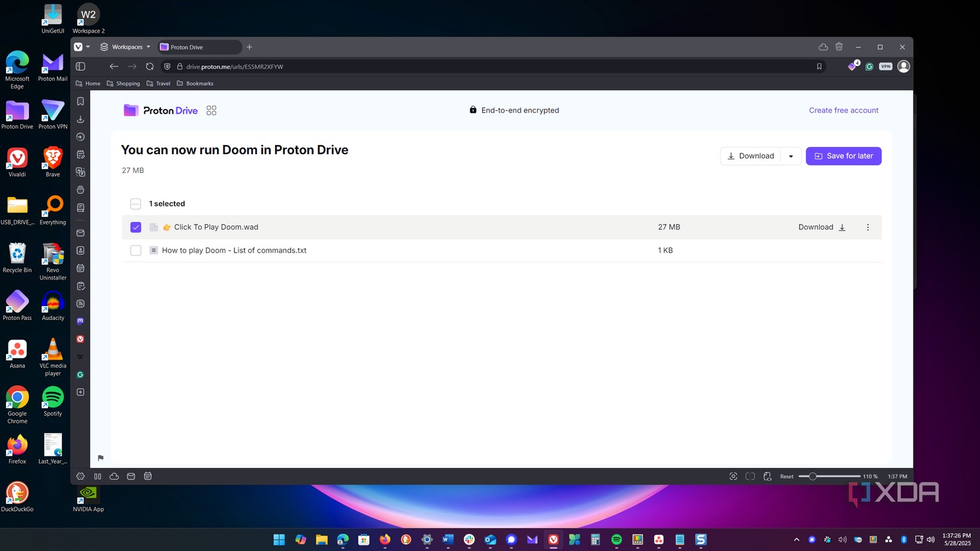Open synced tabs cloud icon in tab bar
The width and height of the screenshot is (980, 551).
[823, 47]
